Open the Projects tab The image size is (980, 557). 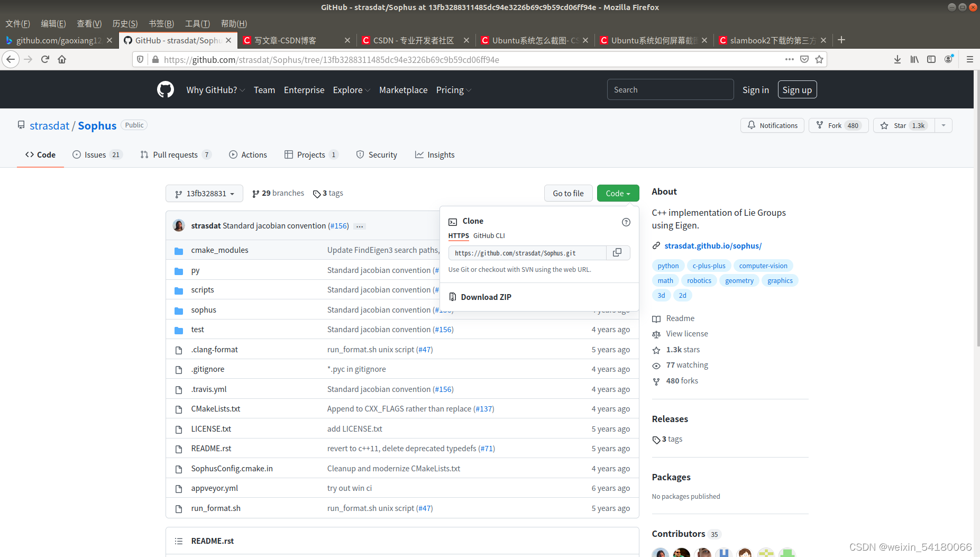click(311, 154)
